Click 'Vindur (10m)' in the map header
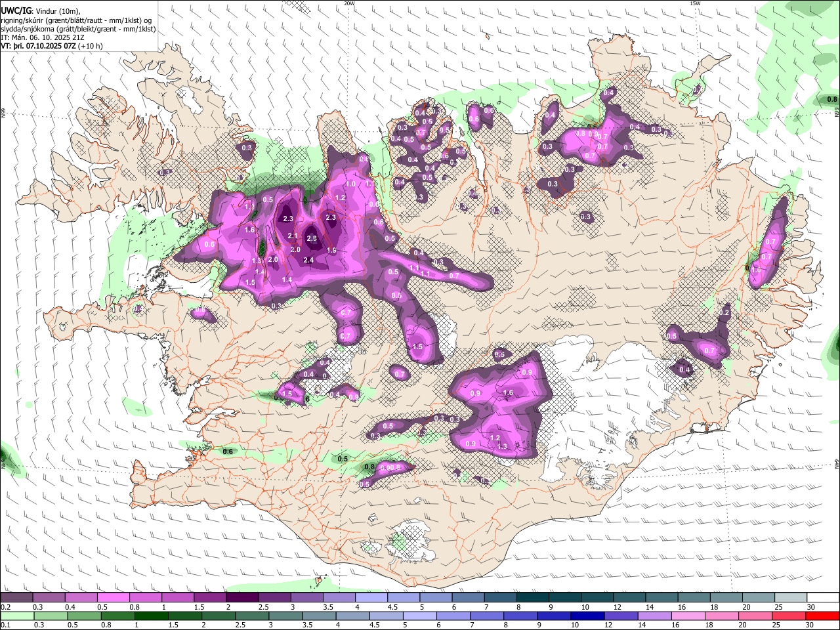This screenshot has width=840, height=630. pos(58,10)
